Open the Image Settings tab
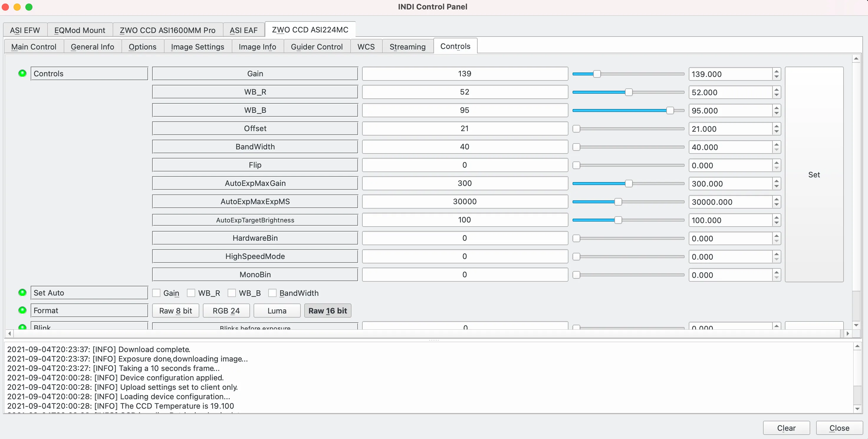The height and width of the screenshot is (439, 868). click(198, 47)
